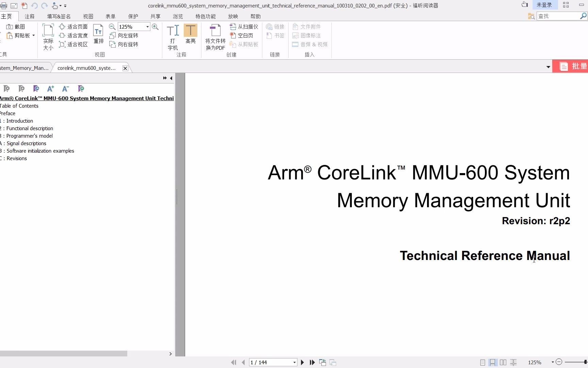
Task: Enable single page view mode
Action: tap(483, 363)
